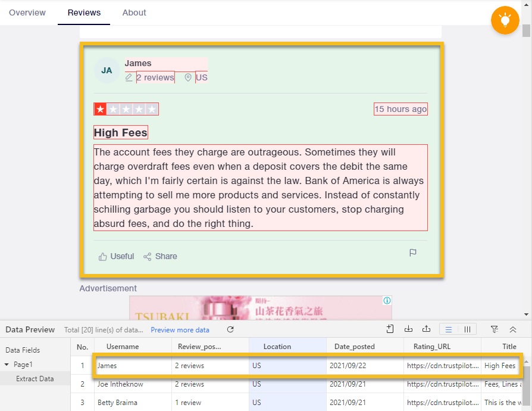
Task: Switch to vertical columns view
Action: (x=468, y=329)
